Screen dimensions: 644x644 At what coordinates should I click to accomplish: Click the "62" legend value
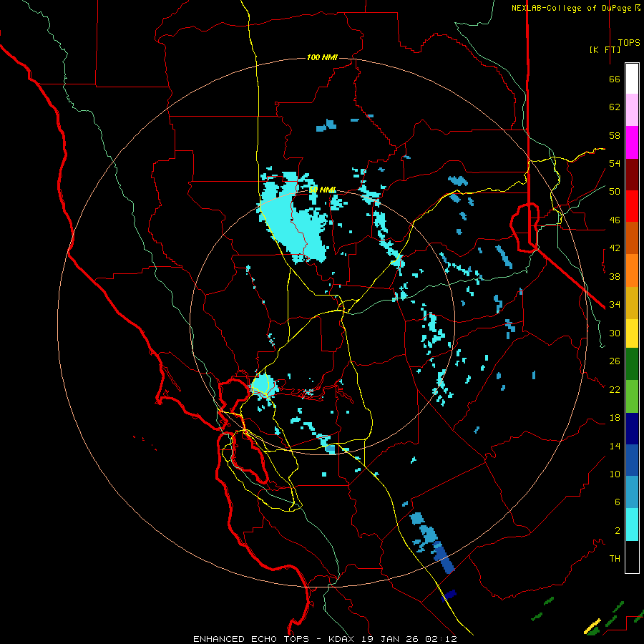(615, 107)
